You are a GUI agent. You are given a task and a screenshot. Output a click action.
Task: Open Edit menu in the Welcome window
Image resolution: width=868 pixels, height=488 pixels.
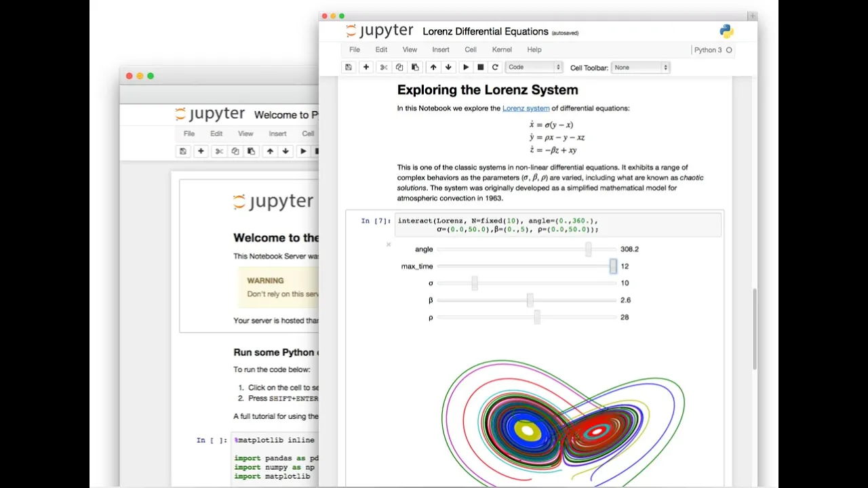[x=216, y=134]
